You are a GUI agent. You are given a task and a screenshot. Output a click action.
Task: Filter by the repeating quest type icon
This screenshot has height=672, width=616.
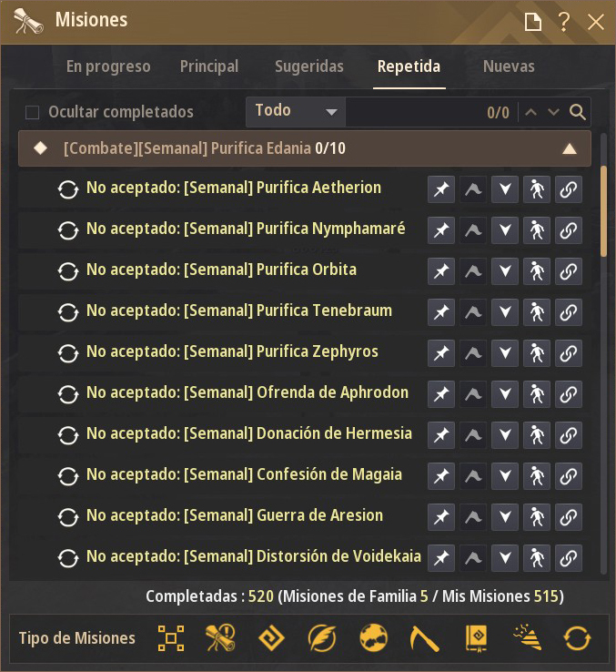click(577, 638)
